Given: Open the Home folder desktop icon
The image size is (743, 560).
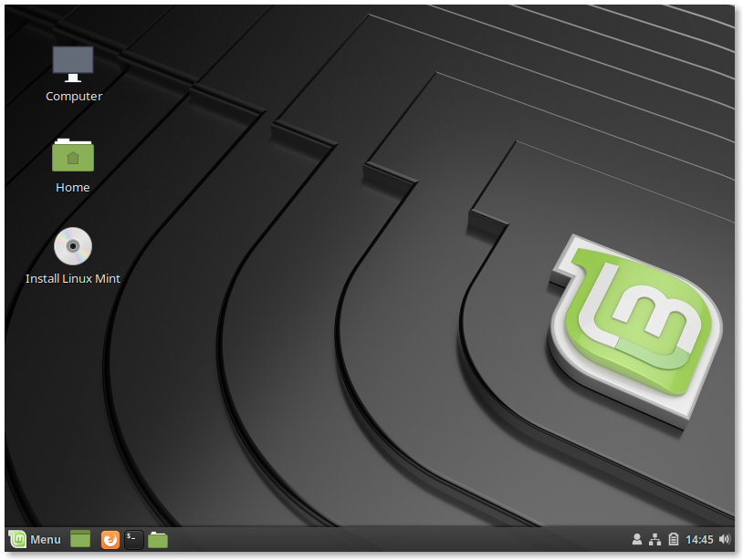Looking at the screenshot, I should (72, 155).
